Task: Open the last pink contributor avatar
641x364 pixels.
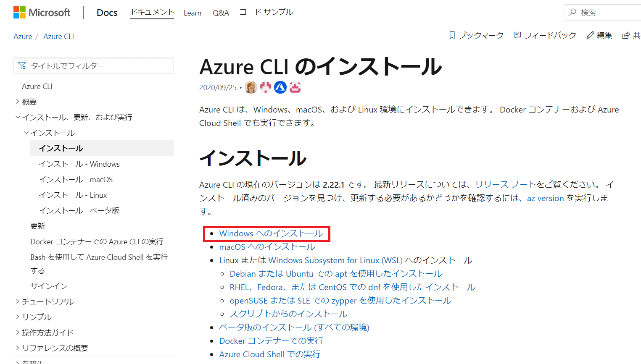Action: pos(295,87)
